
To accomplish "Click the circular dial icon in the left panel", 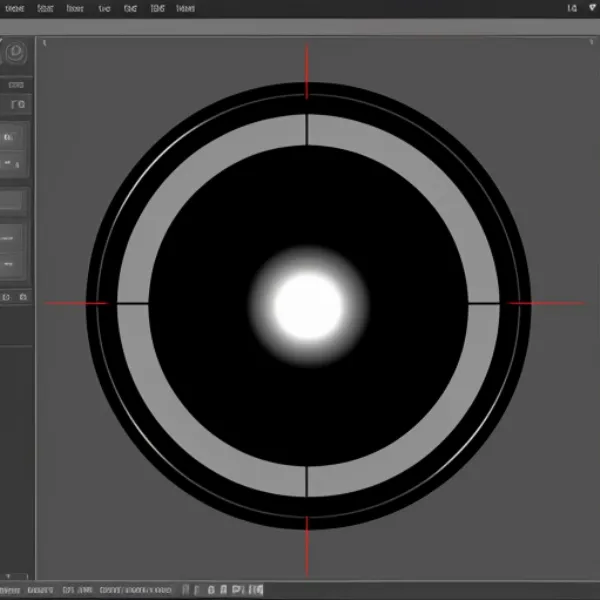I will pos(15,53).
